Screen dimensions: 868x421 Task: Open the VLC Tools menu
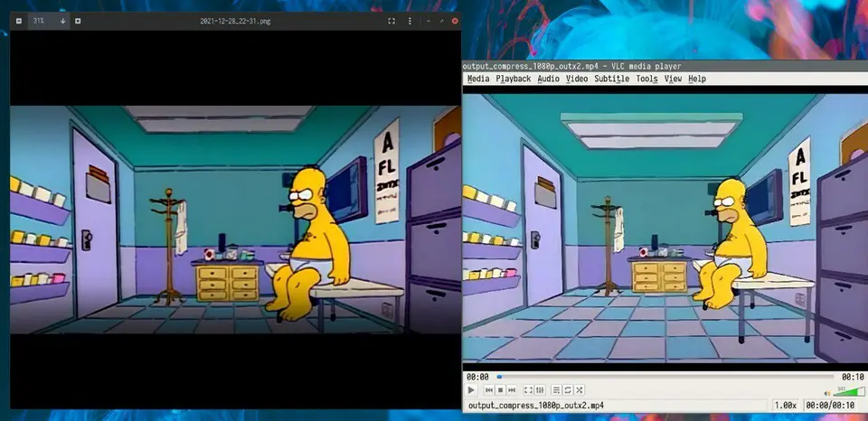click(x=646, y=80)
